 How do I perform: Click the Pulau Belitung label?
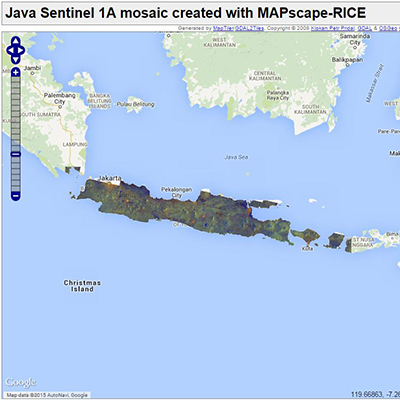click(135, 104)
